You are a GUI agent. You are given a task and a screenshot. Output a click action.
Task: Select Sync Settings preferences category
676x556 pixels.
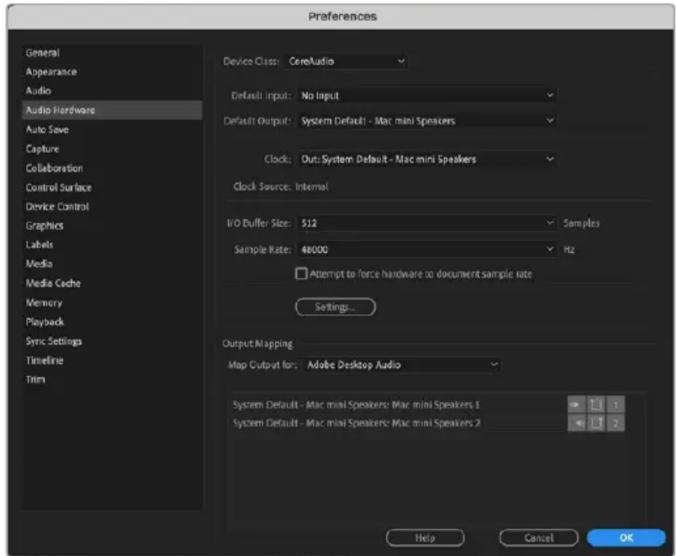click(112, 341)
